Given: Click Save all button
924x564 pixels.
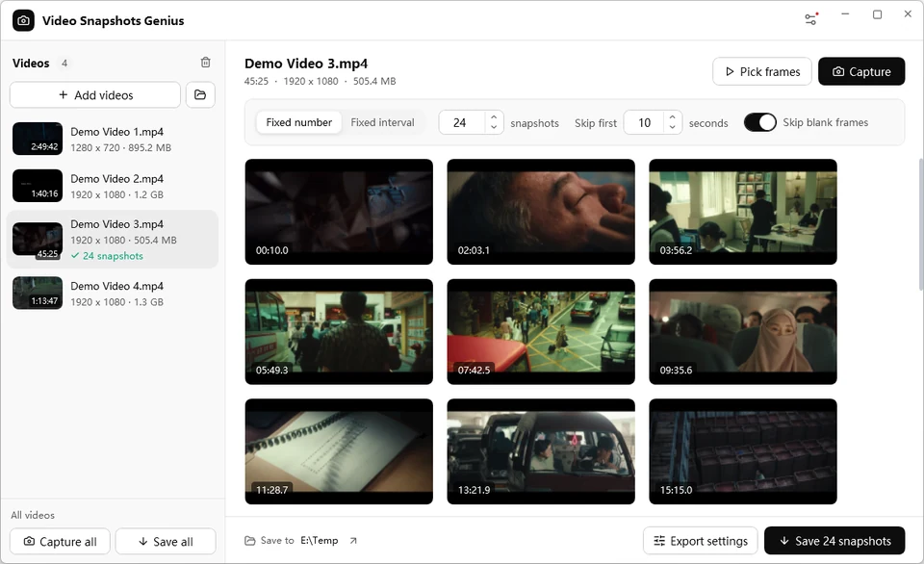Looking at the screenshot, I should (166, 541).
